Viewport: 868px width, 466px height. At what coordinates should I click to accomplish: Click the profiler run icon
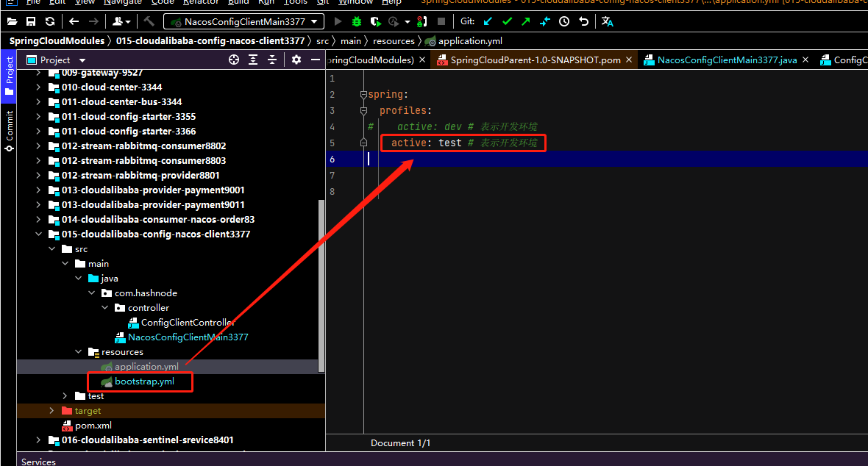click(394, 21)
